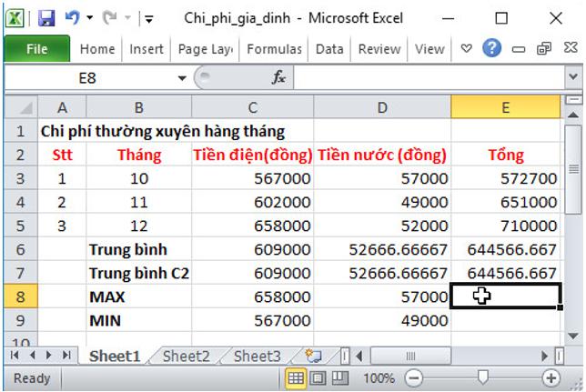
Task: Switch to the Sheet2 tab
Action: [187, 356]
